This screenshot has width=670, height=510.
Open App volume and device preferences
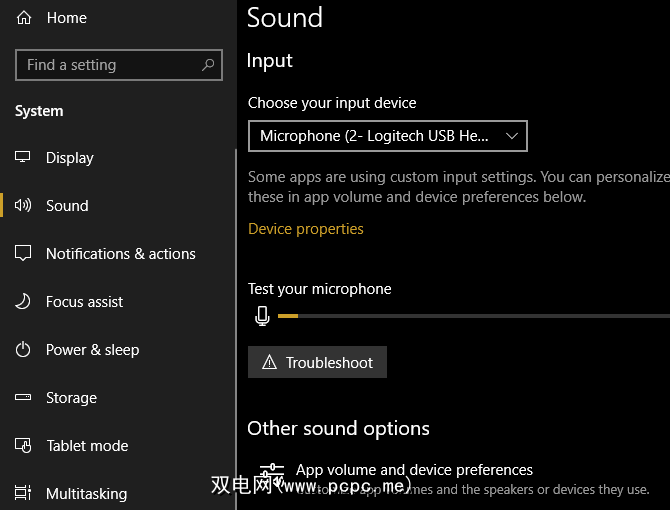(414, 470)
